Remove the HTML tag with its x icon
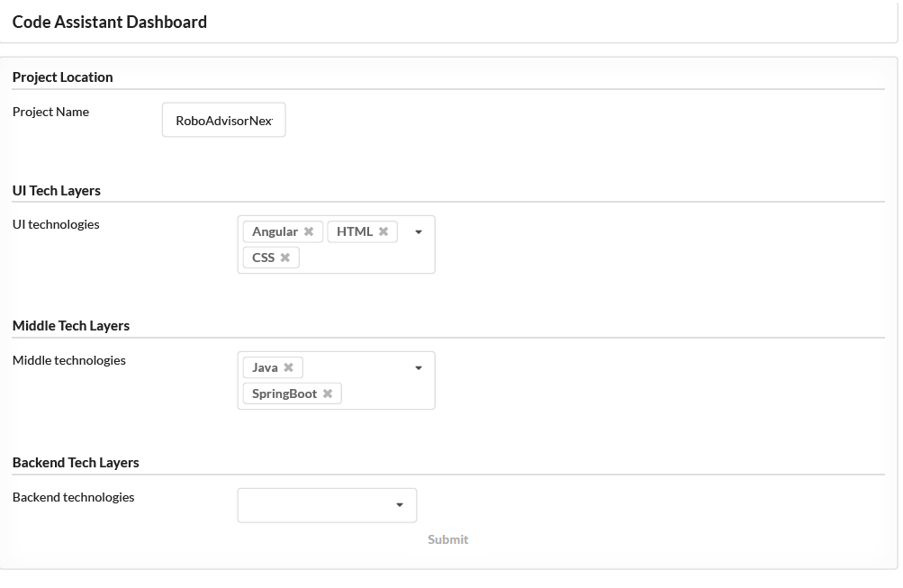903x588 pixels. [x=384, y=231]
